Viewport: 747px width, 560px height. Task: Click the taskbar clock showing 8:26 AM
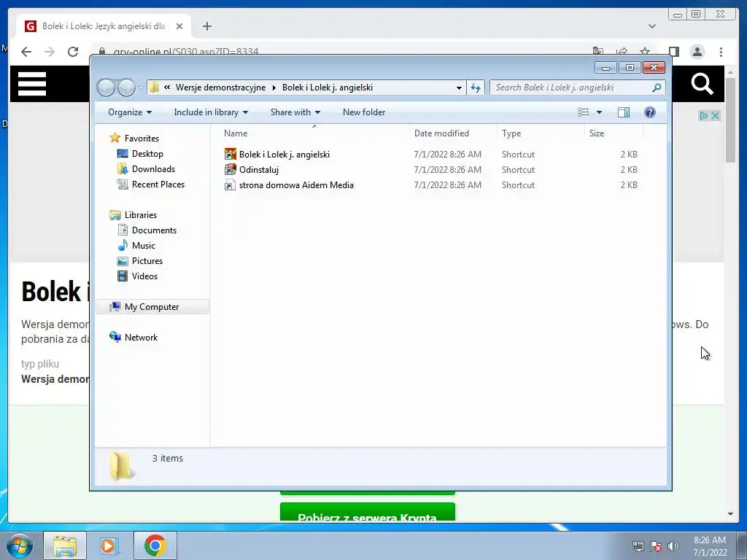pyautogui.click(x=709, y=546)
